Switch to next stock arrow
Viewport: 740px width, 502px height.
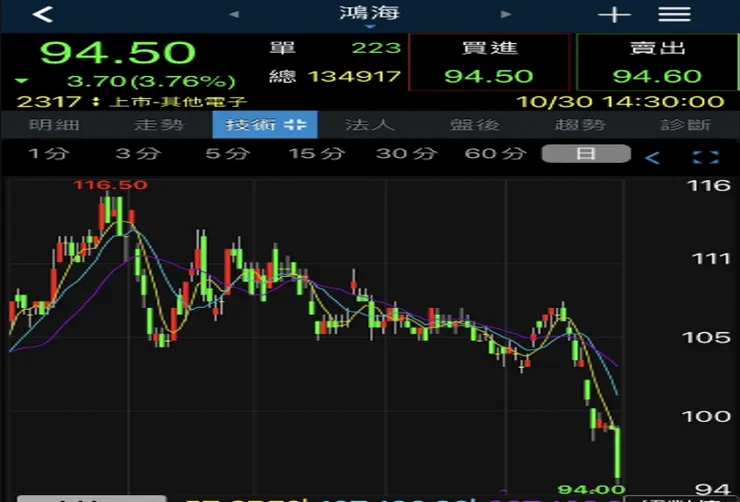[506, 14]
